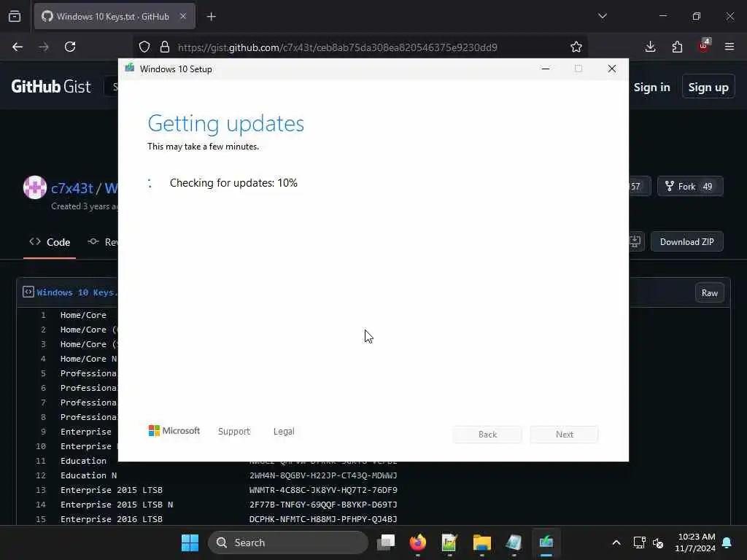The image size is (747, 560).
Task: Click the save gist to desktop icon
Action: (635, 242)
